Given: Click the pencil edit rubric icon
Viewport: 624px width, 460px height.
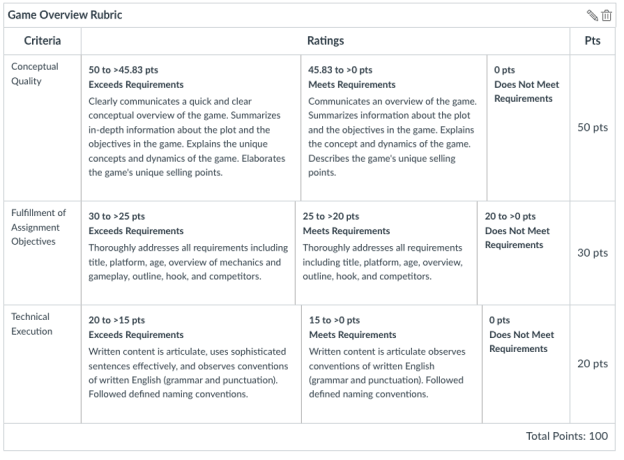Looking at the screenshot, I should (x=592, y=16).
